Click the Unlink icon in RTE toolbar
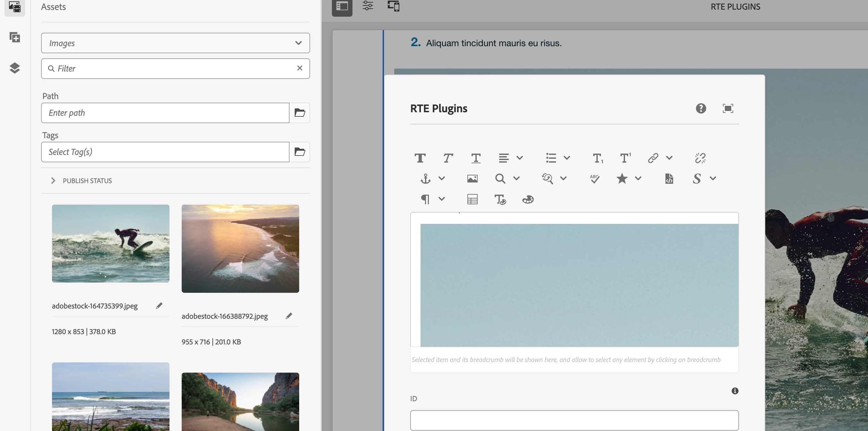 700,158
